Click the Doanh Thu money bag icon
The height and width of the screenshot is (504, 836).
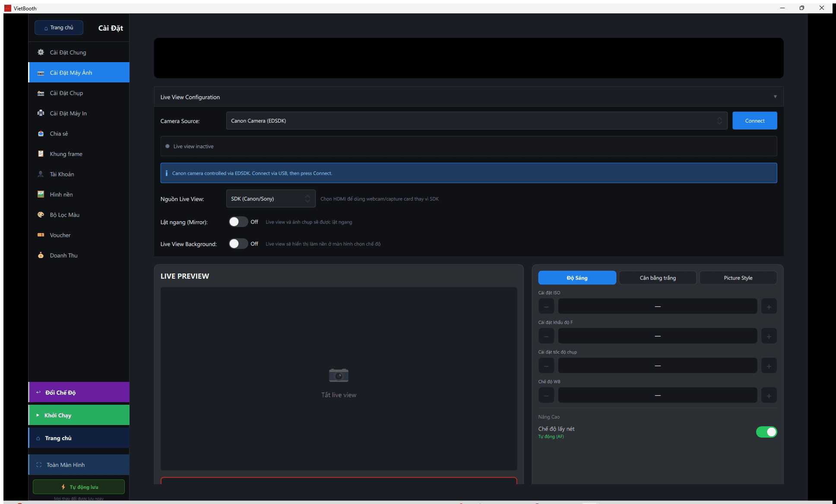click(41, 255)
